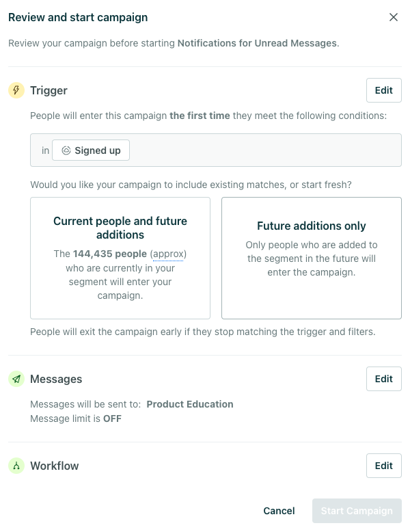Edit the Trigger section
This screenshot has height=532, width=410.
point(383,90)
